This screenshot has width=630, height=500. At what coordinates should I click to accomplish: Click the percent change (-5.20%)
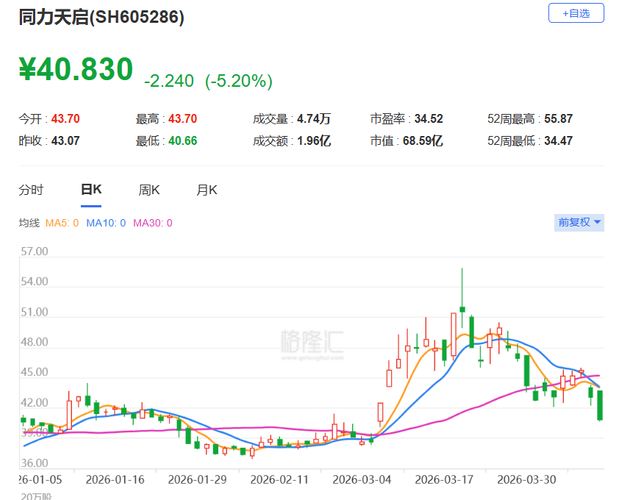[239, 81]
